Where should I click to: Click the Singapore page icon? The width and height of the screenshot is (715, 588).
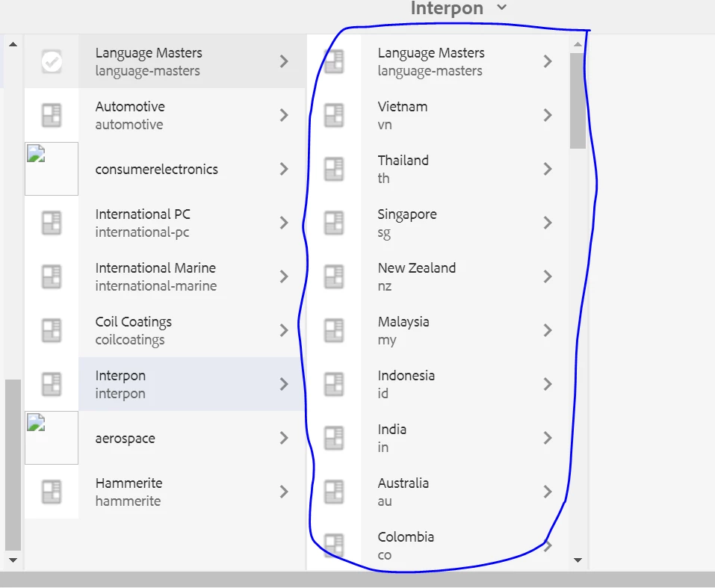tap(334, 223)
